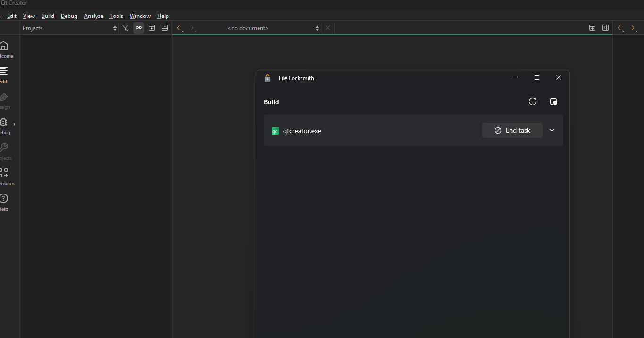Open the Projects view selector dropdown
The height and width of the screenshot is (338, 644).
(x=69, y=28)
